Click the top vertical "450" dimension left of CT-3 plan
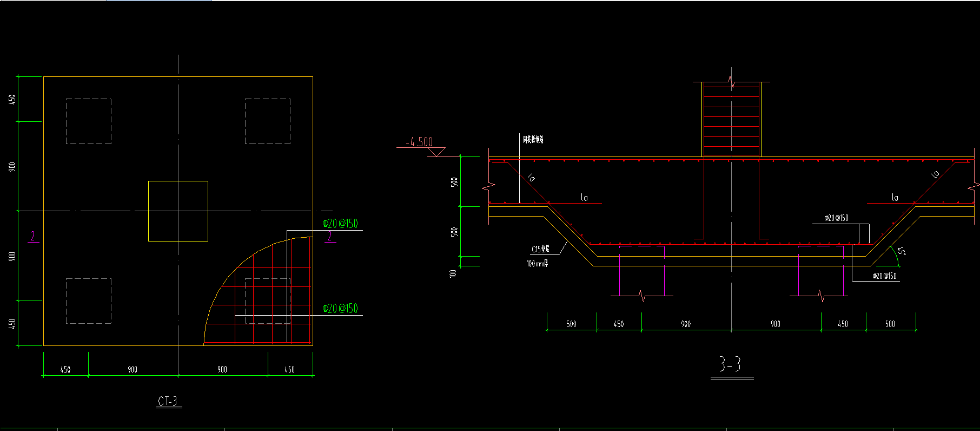Screen dimensions: 980x431 12,99
